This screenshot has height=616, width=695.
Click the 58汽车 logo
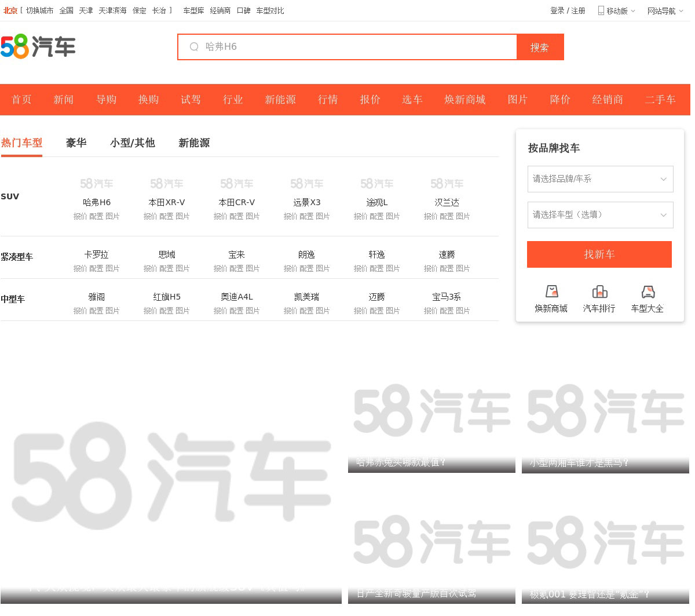click(x=38, y=46)
